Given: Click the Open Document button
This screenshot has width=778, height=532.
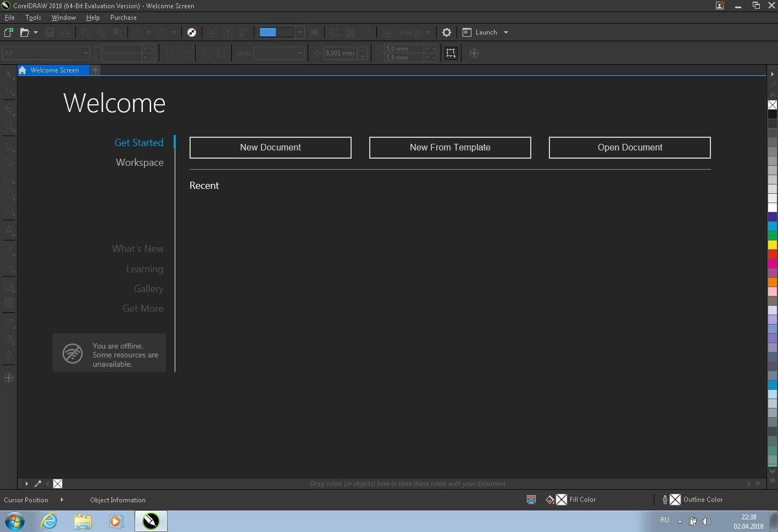Looking at the screenshot, I should click(x=630, y=148).
